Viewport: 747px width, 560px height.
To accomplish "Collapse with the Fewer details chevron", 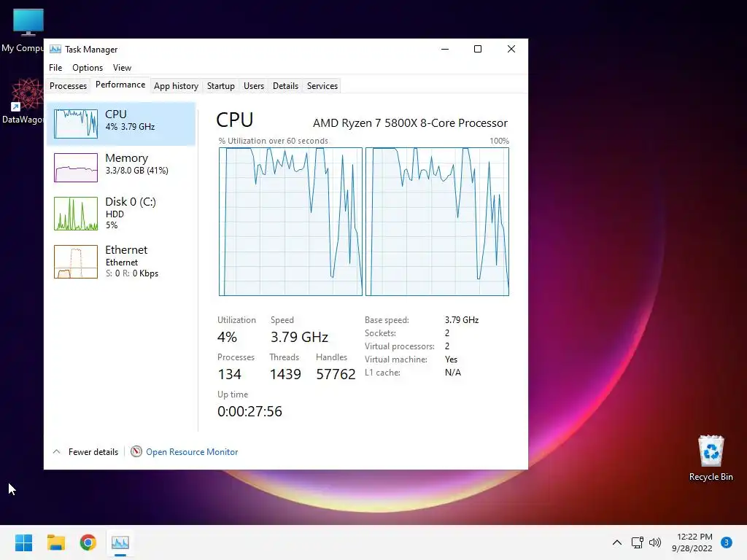I will point(56,451).
